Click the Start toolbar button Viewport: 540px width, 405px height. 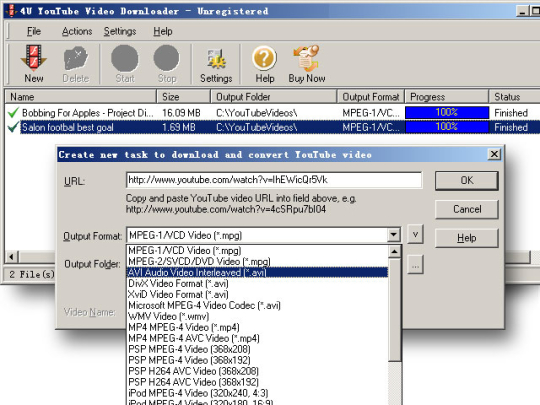[125, 64]
